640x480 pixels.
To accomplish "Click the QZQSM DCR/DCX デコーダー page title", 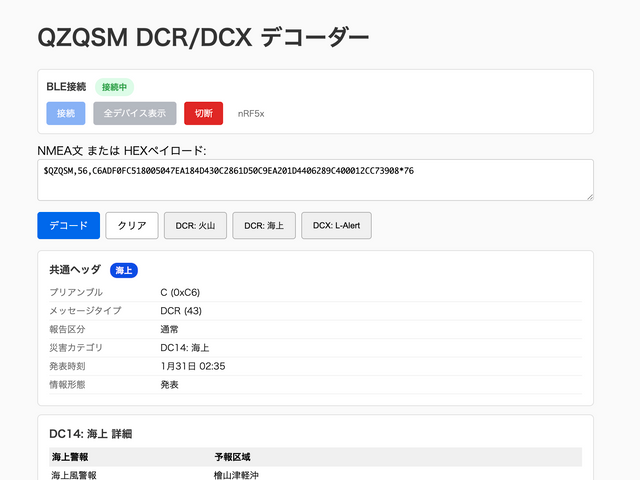I will click(x=203, y=37).
